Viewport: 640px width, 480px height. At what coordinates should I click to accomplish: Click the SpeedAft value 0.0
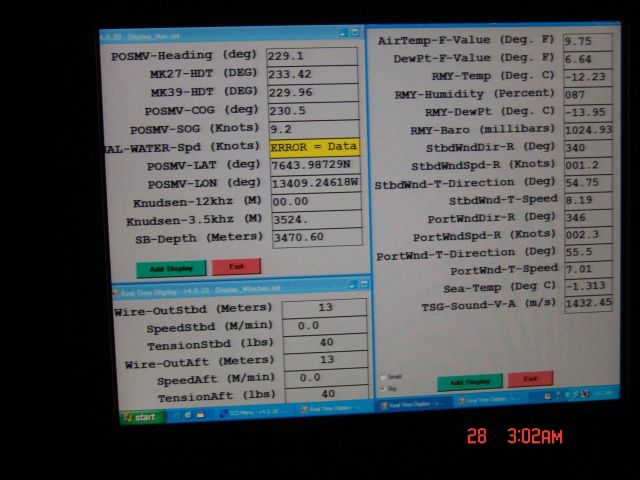click(326, 378)
